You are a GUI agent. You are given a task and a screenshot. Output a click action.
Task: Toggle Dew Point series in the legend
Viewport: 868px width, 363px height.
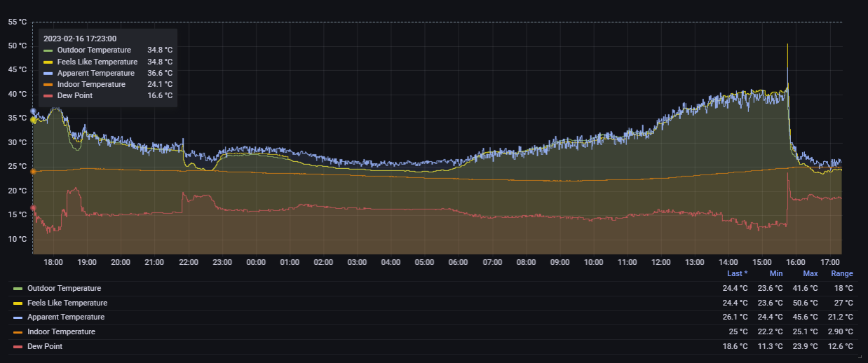pos(45,346)
